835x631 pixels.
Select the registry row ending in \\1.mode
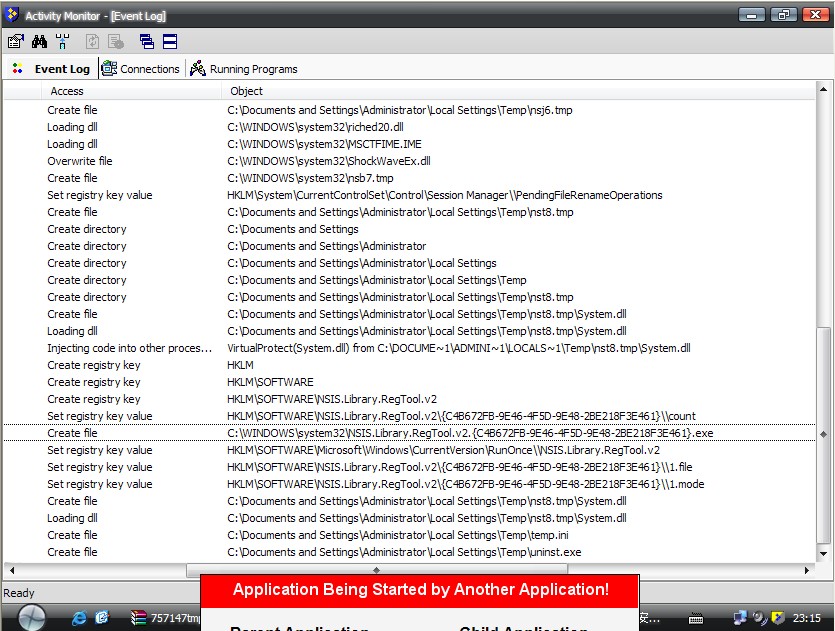point(409,485)
